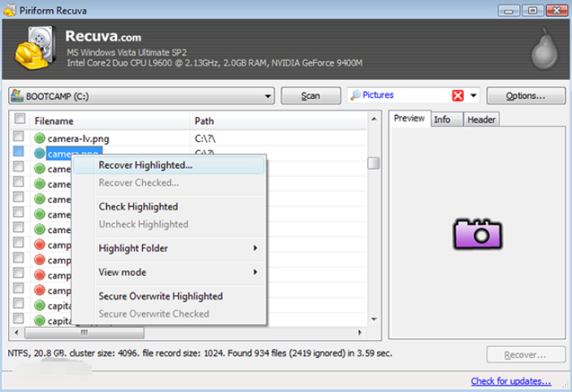
Task: Click the purple camera preview image
Action: tap(478, 235)
